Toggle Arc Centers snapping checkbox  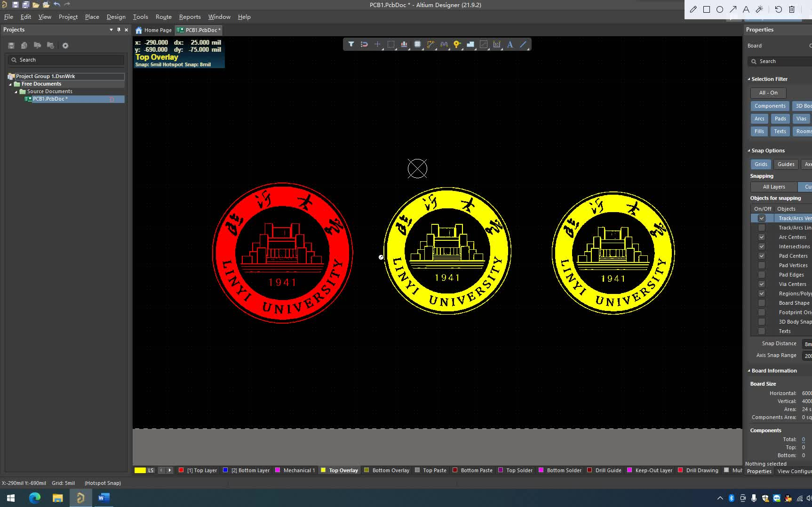(761, 237)
